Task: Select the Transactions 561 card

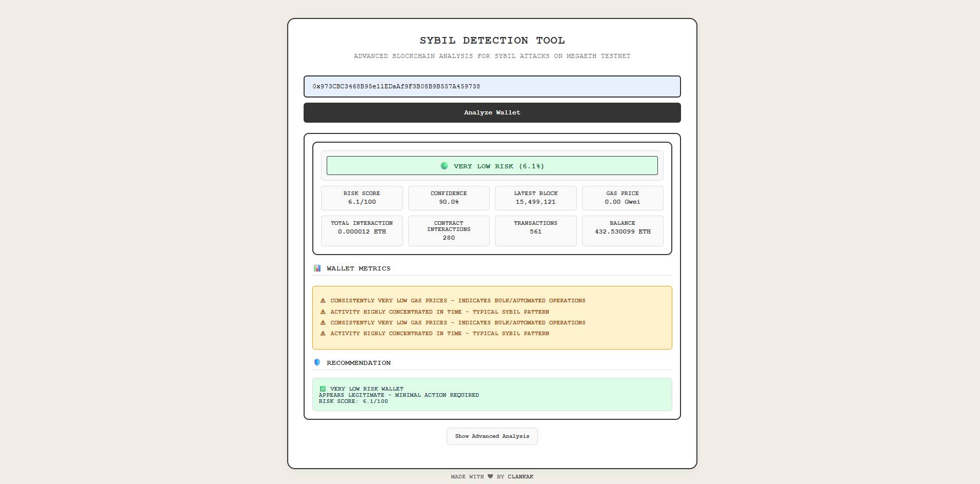Action: pyautogui.click(x=535, y=230)
